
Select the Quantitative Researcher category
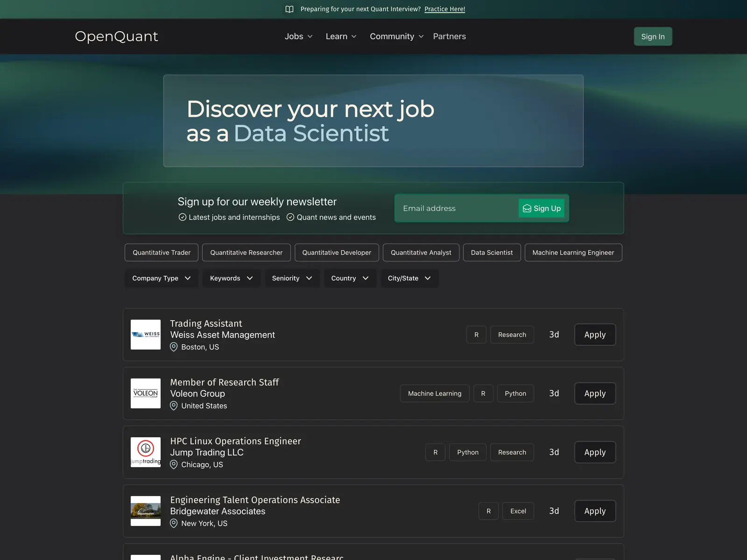point(247,252)
